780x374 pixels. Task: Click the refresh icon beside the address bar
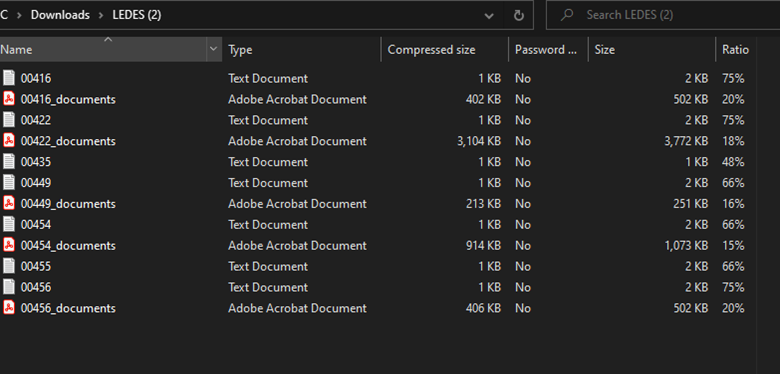(519, 15)
